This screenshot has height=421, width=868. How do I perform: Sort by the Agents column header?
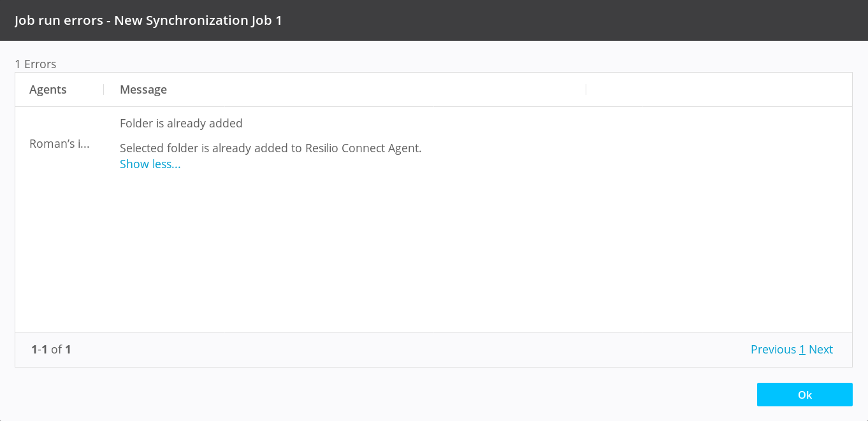48,90
